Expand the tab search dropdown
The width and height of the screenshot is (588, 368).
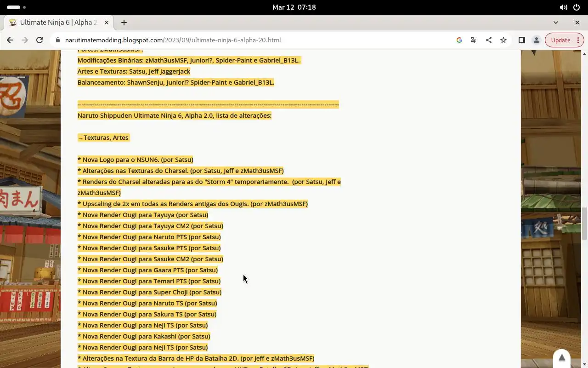(555, 23)
